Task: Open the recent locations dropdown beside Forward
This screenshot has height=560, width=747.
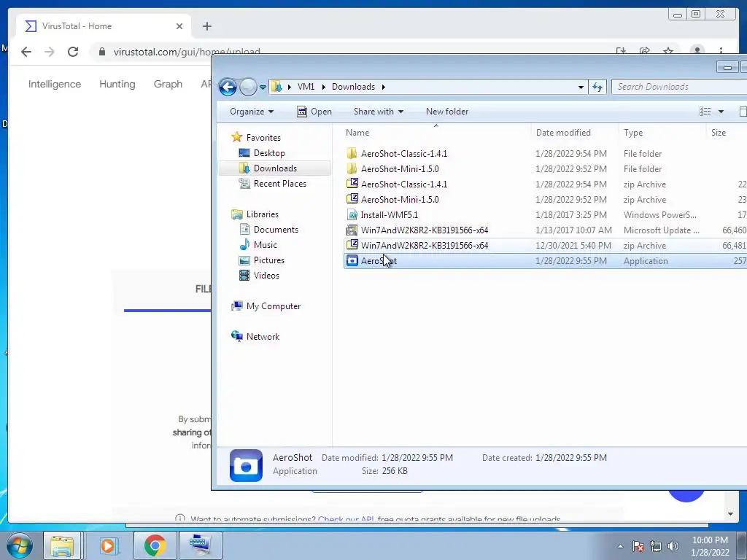Action: click(263, 87)
